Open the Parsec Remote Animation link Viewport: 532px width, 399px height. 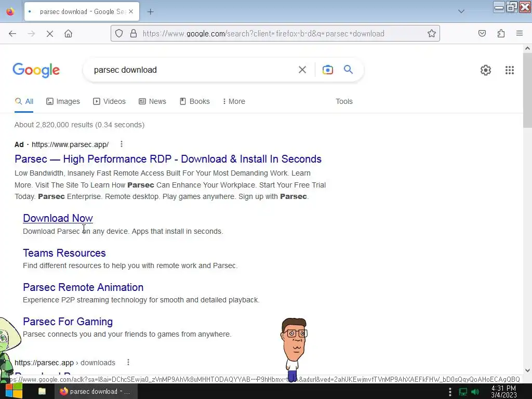tap(83, 287)
